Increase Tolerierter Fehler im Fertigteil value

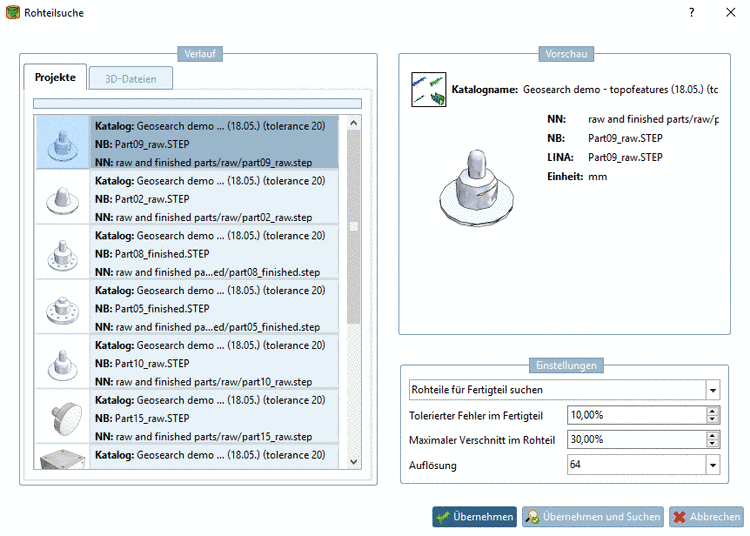pos(713,411)
